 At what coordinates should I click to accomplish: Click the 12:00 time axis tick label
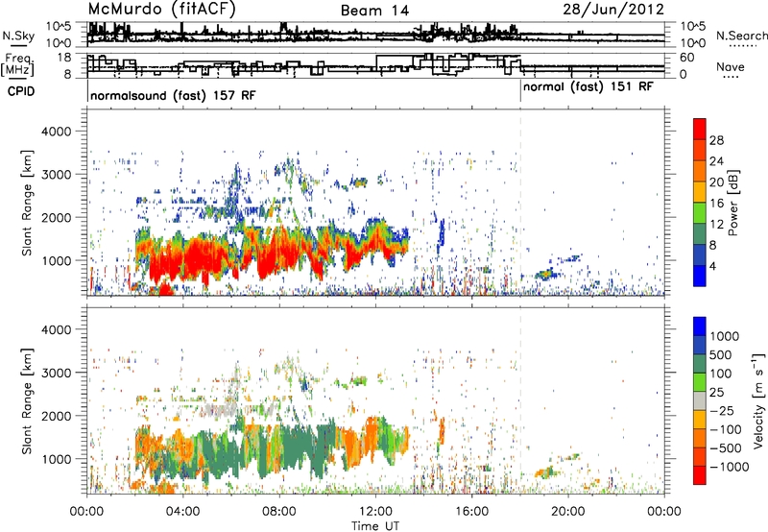[x=375, y=512]
